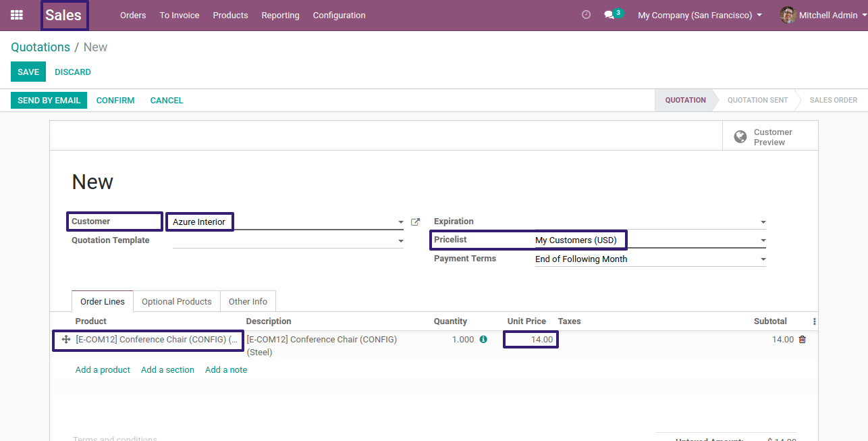Open the apps grid menu icon
The height and width of the screenshot is (441, 868).
(x=17, y=15)
